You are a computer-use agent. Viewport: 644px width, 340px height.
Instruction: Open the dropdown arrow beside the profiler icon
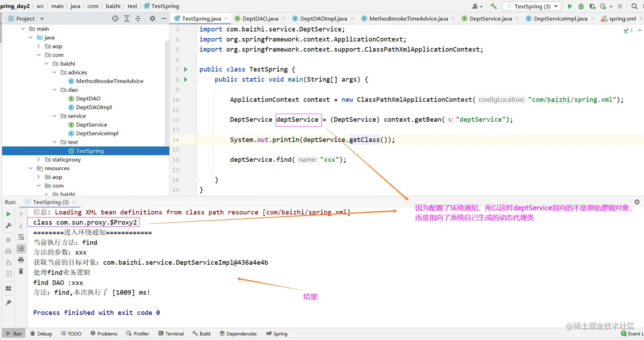click(611, 6)
